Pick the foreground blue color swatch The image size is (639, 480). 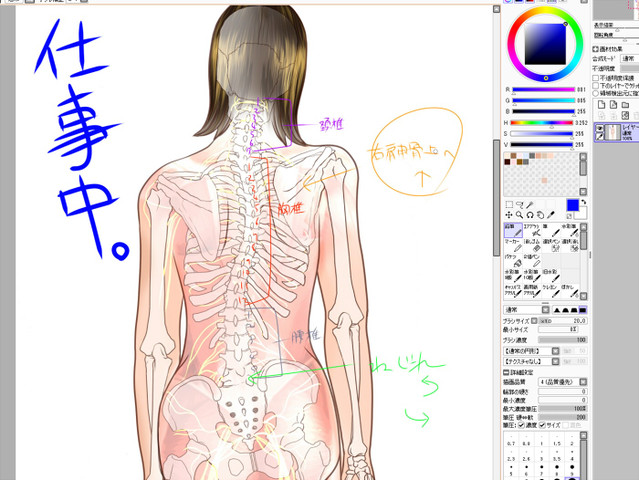(x=573, y=205)
